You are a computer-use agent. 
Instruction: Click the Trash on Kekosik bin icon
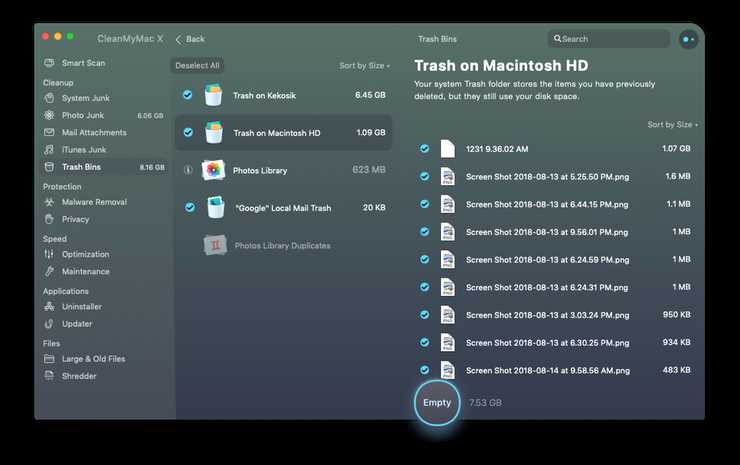click(x=213, y=95)
